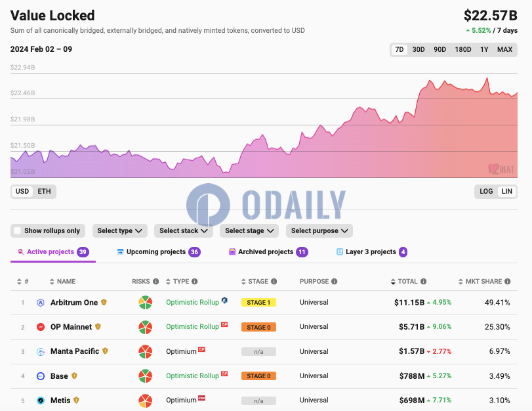Viewport: 532px width, 411px height.
Task: Open the Metis project link
Action: pyautogui.click(x=60, y=400)
